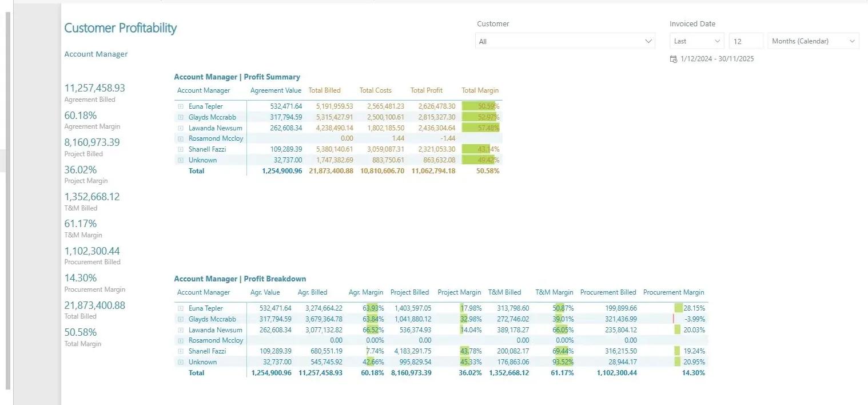Click the Total Billed value 5,380,140.61

[335, 149]
